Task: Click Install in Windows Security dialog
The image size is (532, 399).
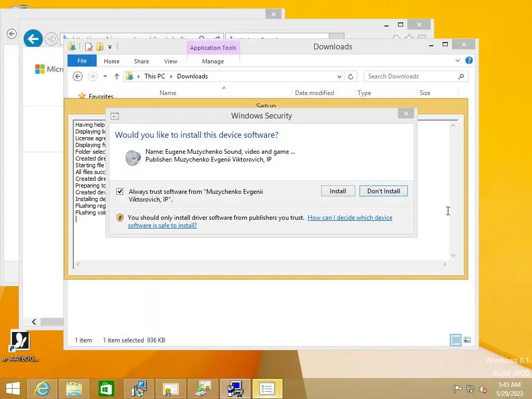Action: click(x=338, y=191)
